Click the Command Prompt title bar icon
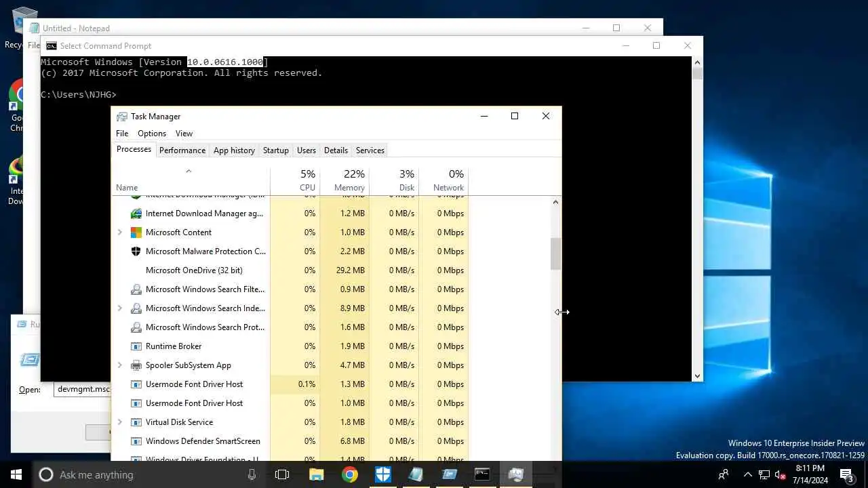This screenshot has width=868, height=488. [x=52, y=46]
